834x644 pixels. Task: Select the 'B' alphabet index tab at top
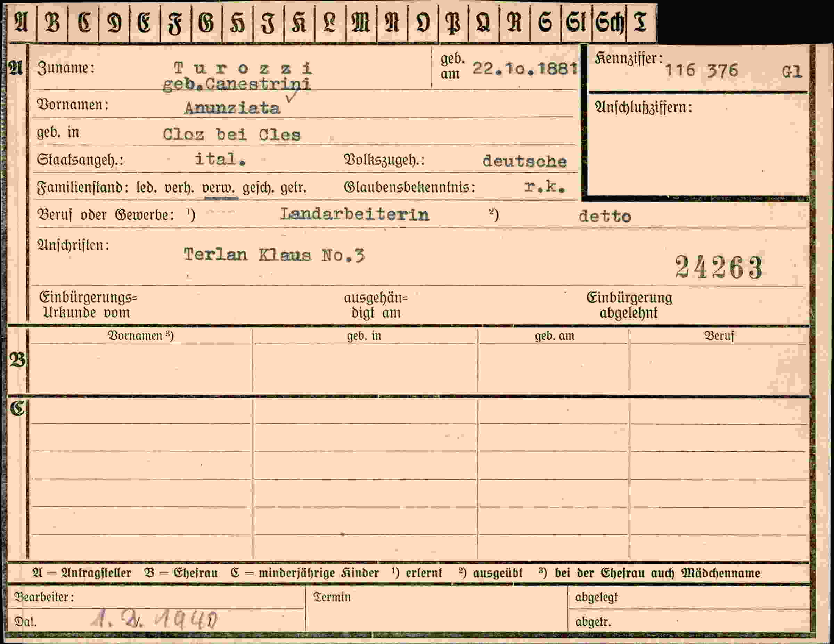pos(52,23)
